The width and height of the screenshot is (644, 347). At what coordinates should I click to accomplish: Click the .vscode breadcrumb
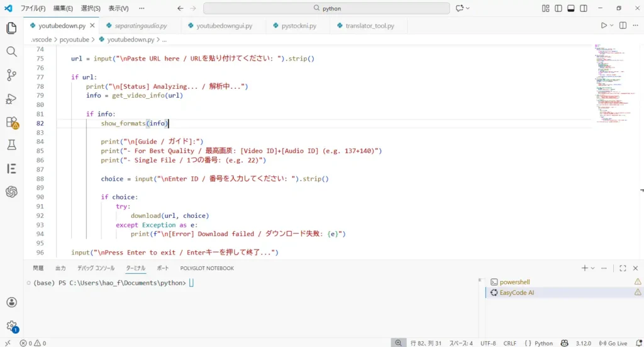(41, 40)
